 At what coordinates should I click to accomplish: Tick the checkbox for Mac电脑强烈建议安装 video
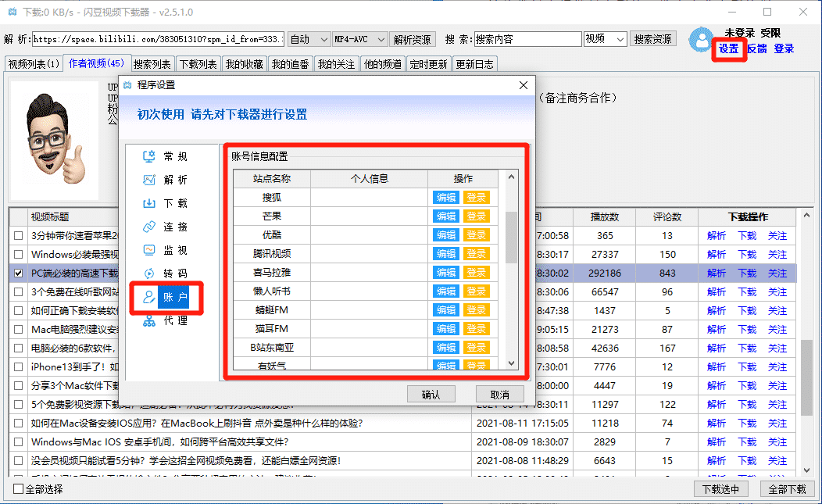pyautogui.click(x=18, y=329)
